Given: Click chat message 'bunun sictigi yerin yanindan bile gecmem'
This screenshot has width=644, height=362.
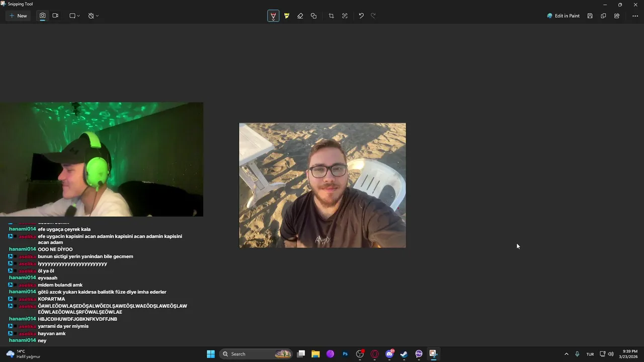Looking at the screenshot, I should coord(86,256).
